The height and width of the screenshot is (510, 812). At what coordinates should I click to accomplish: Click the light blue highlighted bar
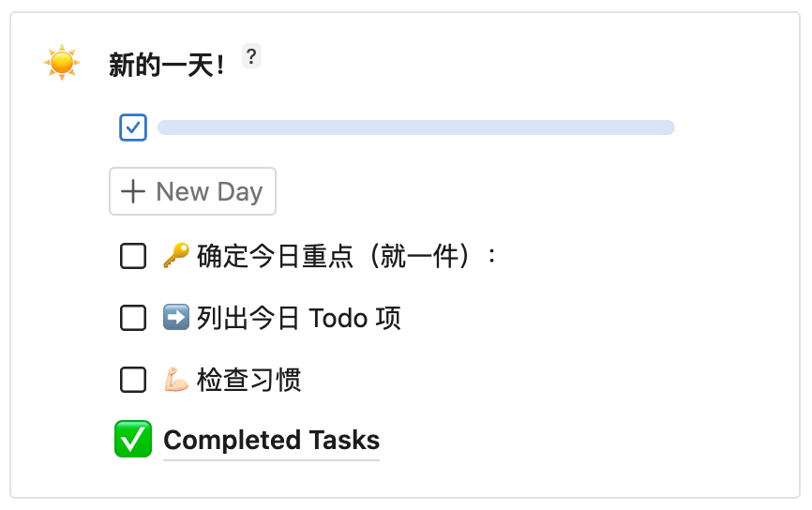coord(416,127)
